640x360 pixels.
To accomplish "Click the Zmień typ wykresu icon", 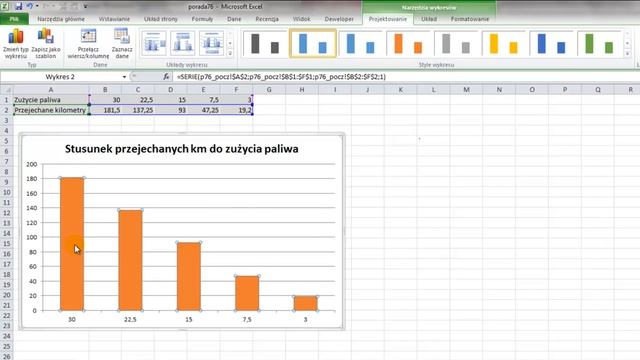I will [x=16, y=44].
